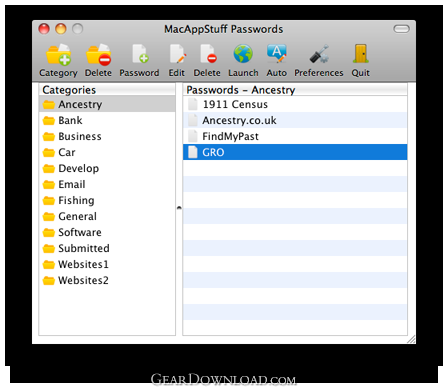Select the GRO password entry
Image resolution: width=448 pixels, height=388 pixels.
tap(295, 152)
